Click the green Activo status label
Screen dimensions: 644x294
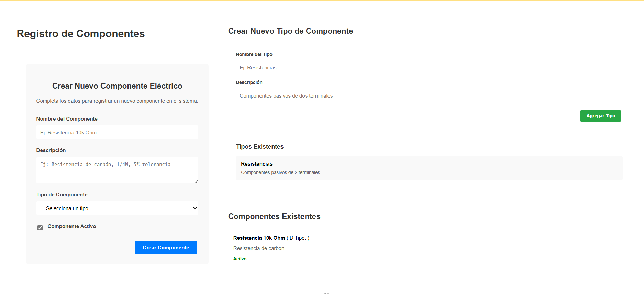pyautogui.click(x=240, y=259)
